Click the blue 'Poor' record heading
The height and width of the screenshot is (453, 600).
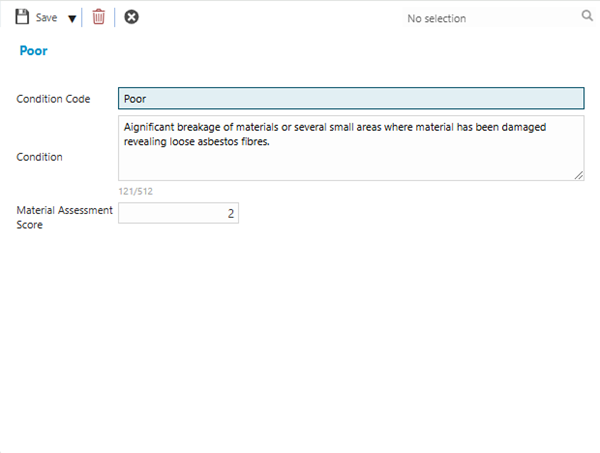pos(34,51)
